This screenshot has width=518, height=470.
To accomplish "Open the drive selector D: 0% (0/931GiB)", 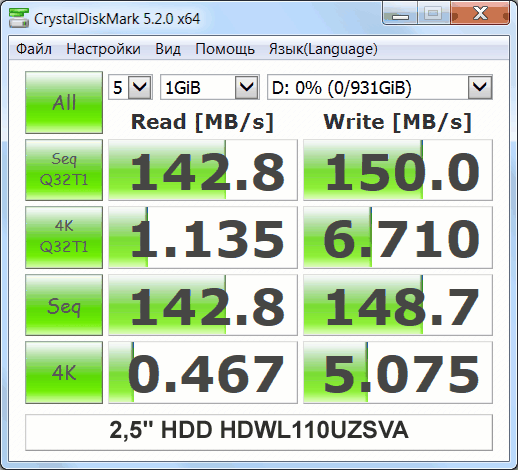I will click(380, 87).
